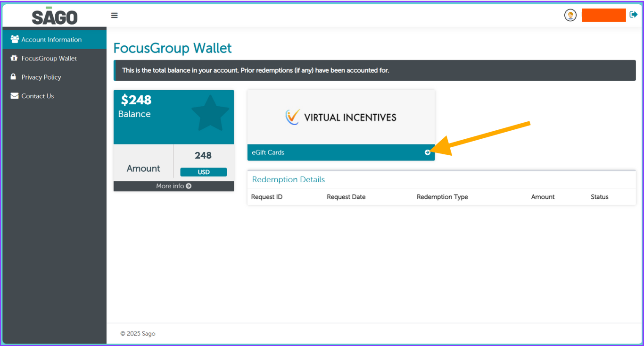The width and height of the screenshot is (644, 346).
Task: Click the Amount column header in the table
Action: pos(543,197)
